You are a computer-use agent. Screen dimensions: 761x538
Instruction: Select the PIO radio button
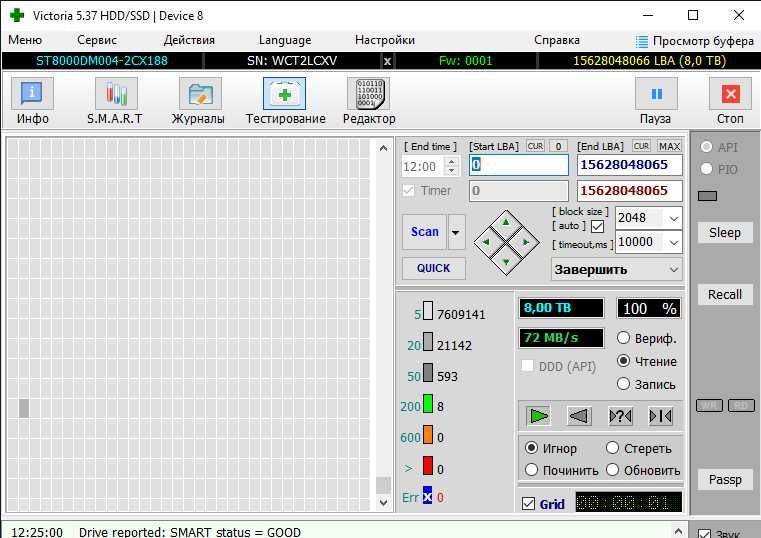[707, 169]
